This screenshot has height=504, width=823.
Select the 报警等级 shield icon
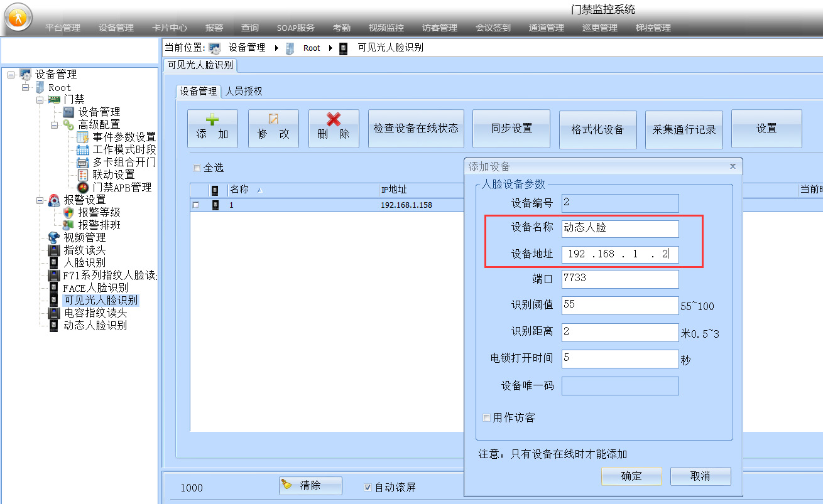(68, 212)
